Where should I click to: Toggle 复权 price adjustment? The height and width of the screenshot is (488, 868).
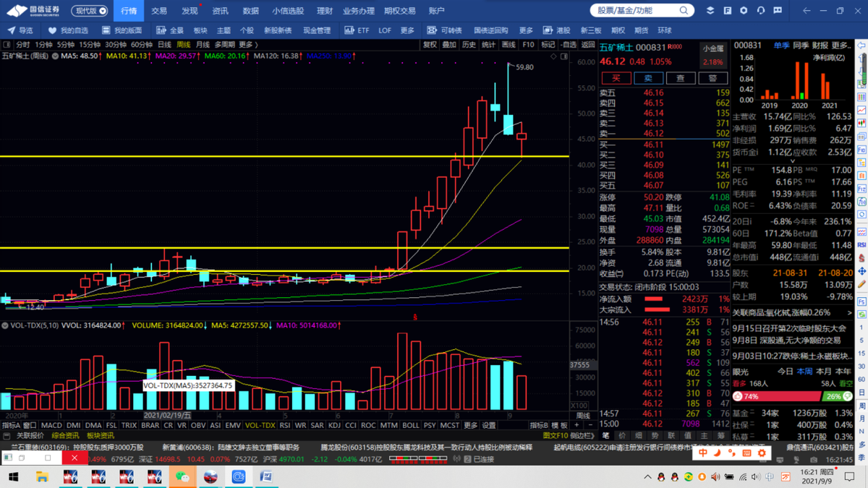[x=430, y=45]
